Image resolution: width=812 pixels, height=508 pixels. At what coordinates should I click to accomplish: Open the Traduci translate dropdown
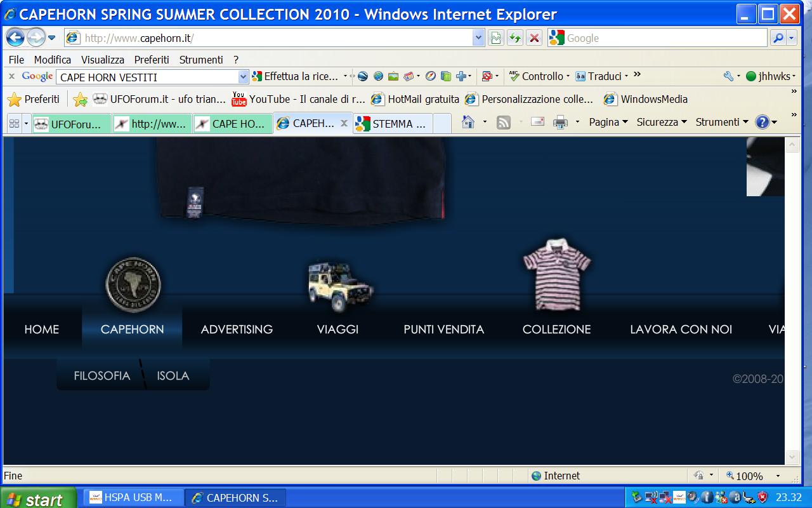point(601,76)
